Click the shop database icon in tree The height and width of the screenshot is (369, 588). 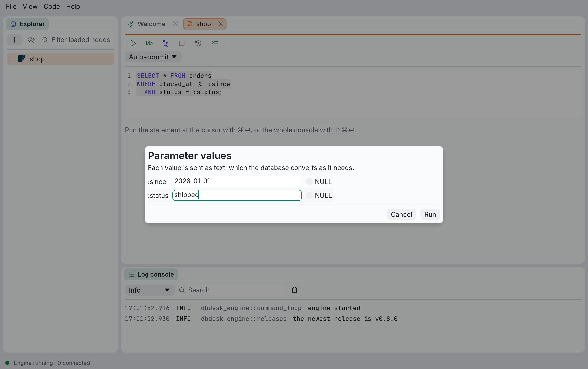coord(22,59)
